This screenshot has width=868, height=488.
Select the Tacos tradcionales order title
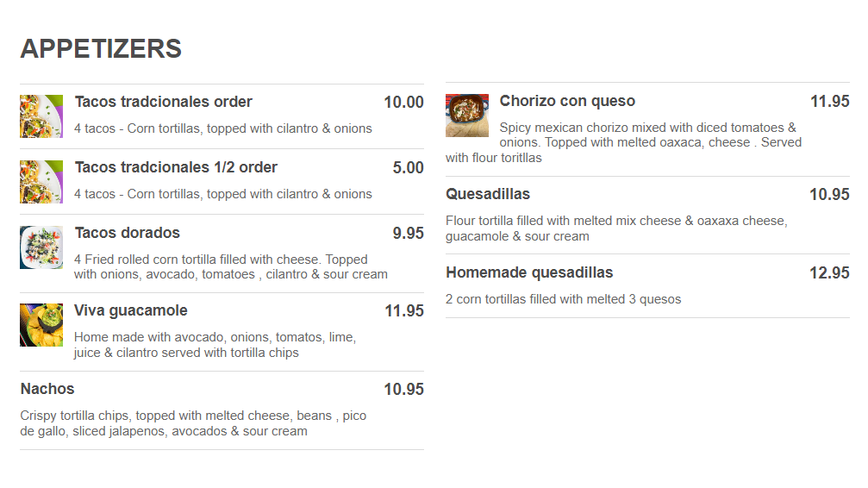(164, 102)
